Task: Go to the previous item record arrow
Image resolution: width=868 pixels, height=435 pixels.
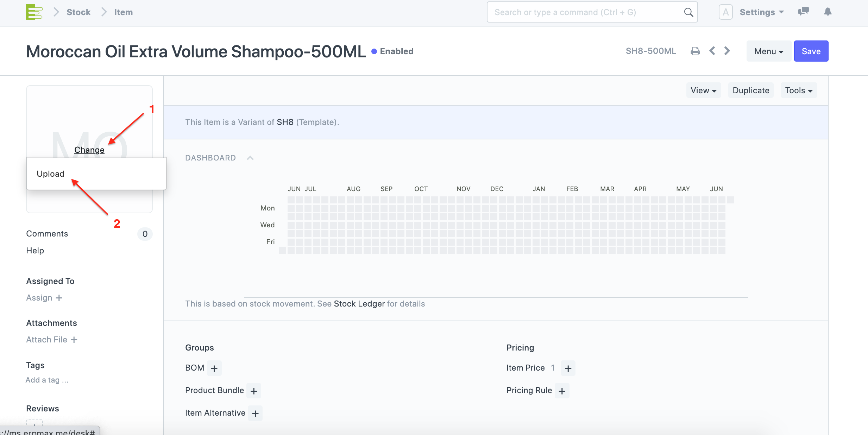Action: click(x=712, y=51)
